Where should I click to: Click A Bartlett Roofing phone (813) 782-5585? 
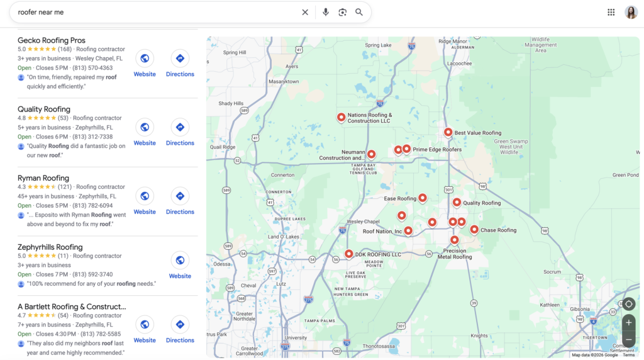pos(101,334)
